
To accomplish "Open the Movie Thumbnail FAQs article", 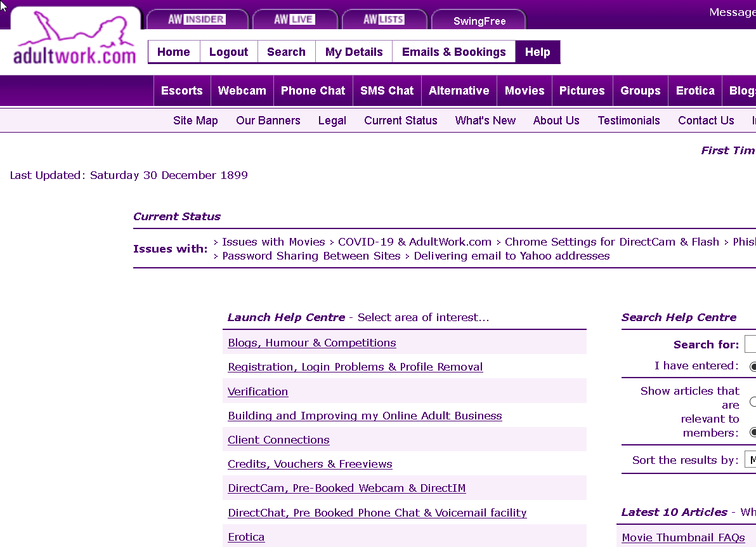I will 683,538.
